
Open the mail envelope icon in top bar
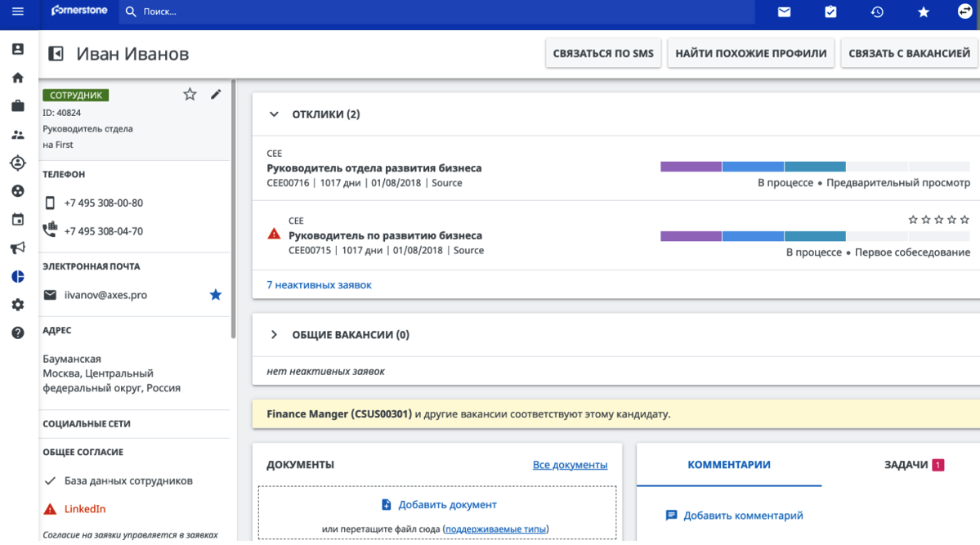[784, 11]
